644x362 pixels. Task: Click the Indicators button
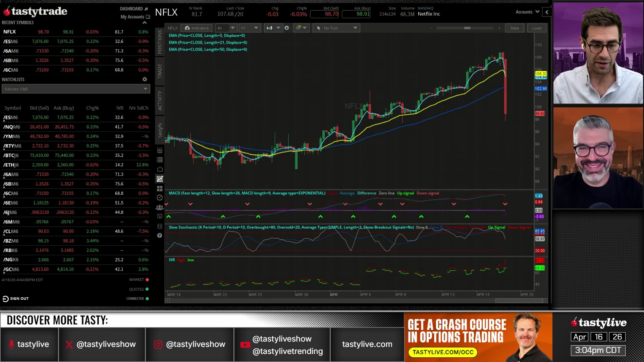(197, 28)
